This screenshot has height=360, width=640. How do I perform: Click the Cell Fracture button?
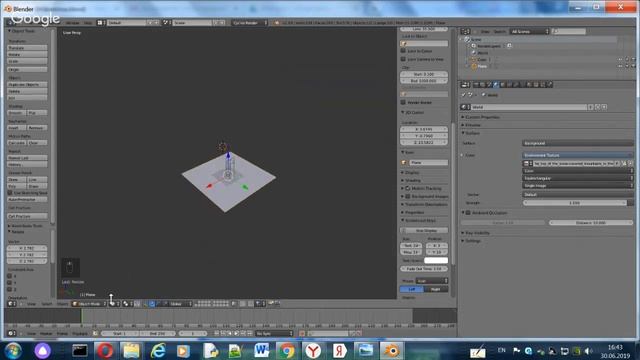27,216
